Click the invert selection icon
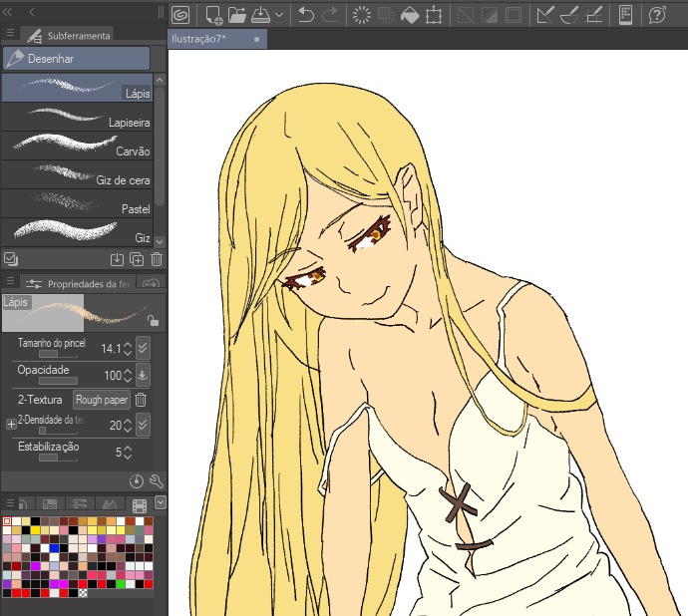 [x=490, y=15]
